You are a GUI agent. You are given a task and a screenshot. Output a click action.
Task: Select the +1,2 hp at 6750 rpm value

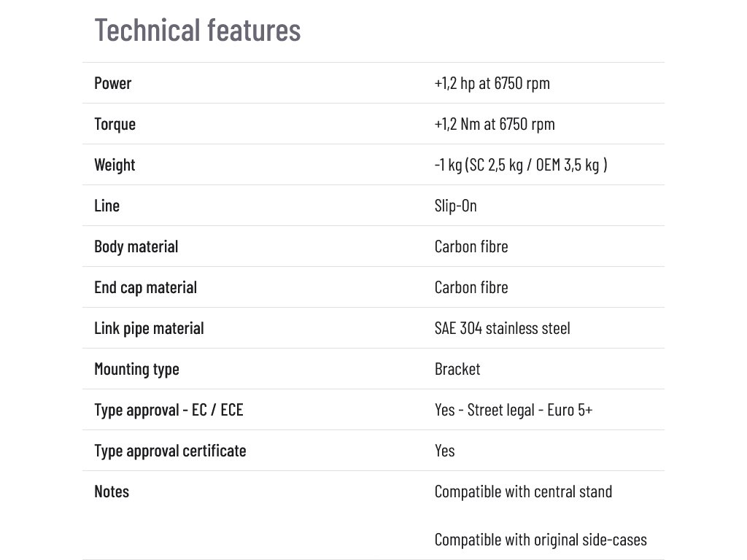pos(492,83)
